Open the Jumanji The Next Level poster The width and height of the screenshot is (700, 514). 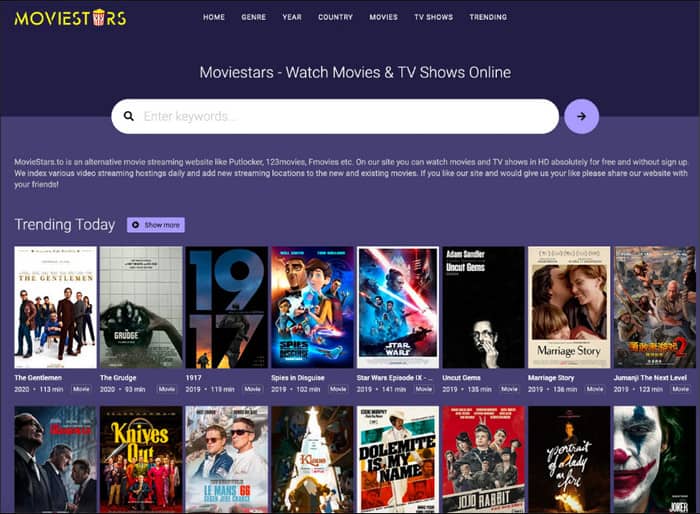pos(655,307)
